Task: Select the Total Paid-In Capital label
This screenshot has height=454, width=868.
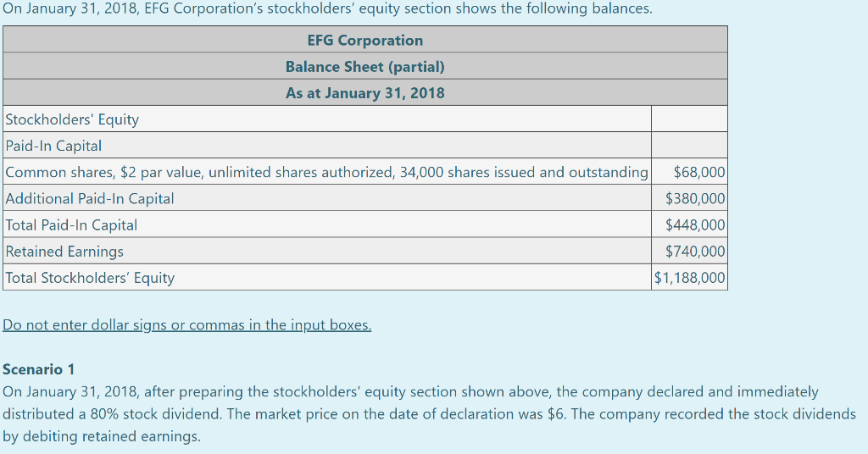Action: (x=71, y=224)
